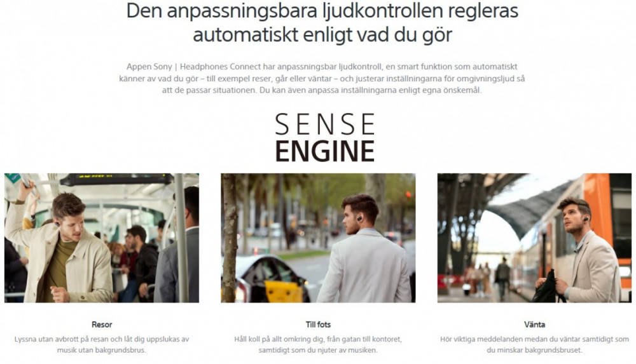This screenshot has width=636, height=364.
Task: Open the bus commuter Resor photo
Action: [x=102, y=238]
